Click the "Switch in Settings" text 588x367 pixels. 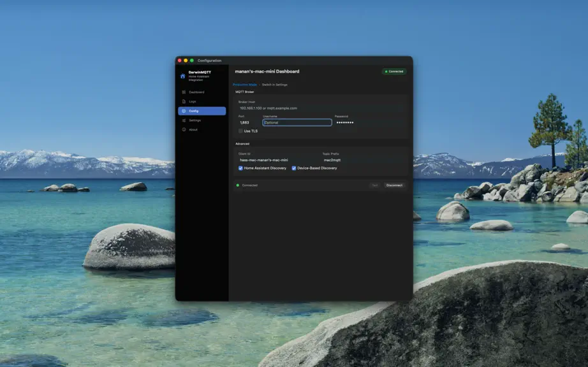(274, 85)
